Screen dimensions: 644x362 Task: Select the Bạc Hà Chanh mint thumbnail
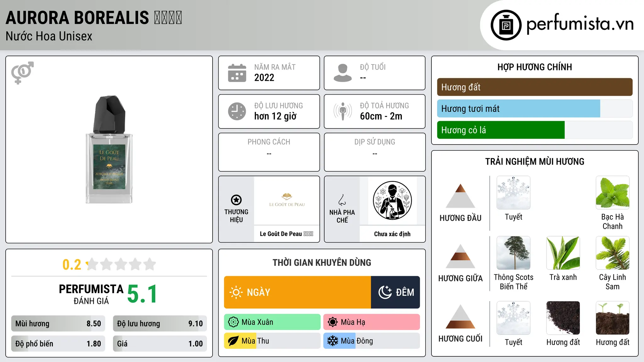613,193
